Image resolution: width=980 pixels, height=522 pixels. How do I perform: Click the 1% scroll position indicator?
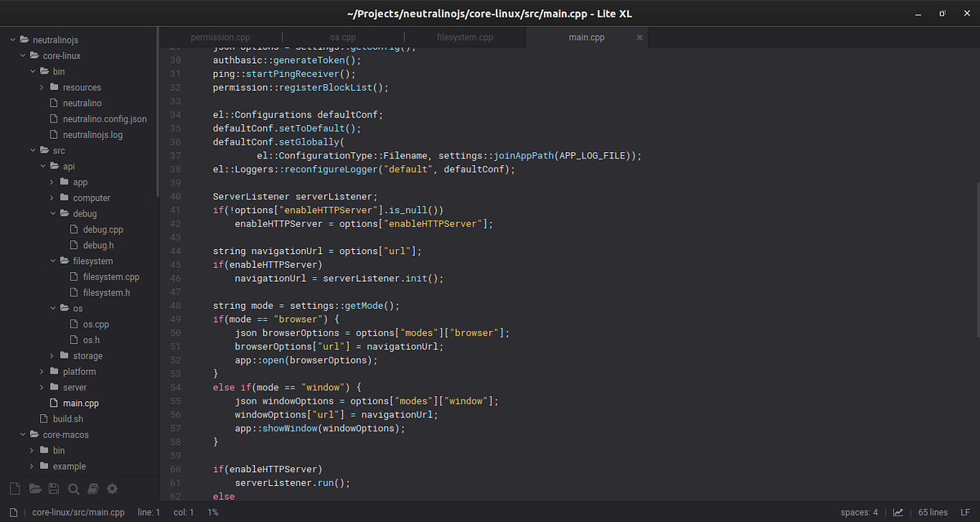pos(212,512)
